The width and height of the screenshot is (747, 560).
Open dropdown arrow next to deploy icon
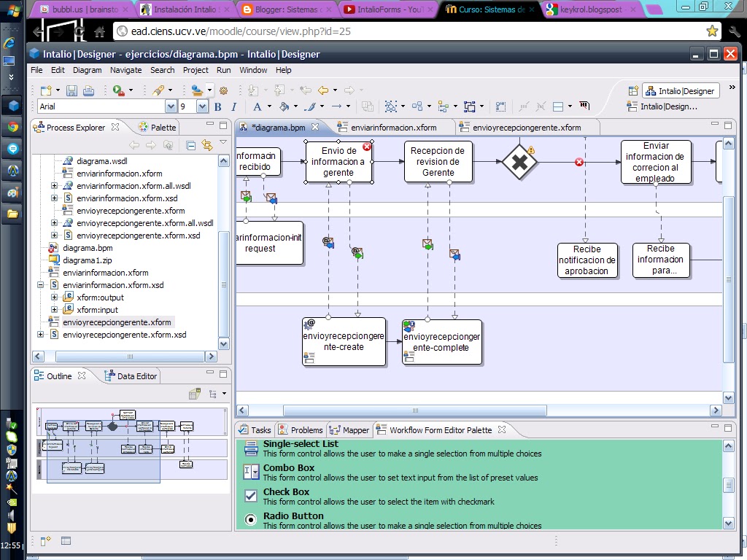(x=209, y=90)
